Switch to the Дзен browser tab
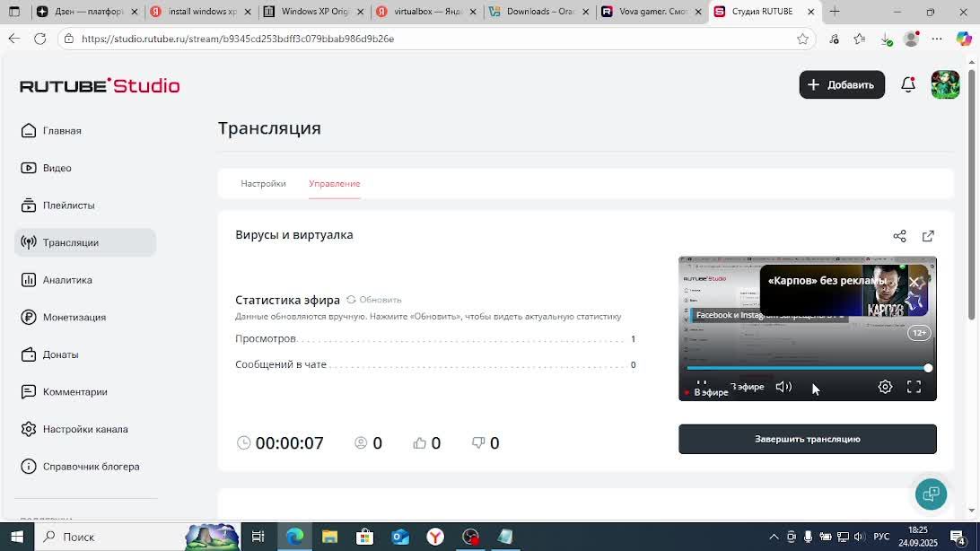This screenshot has width=980, height=551. pos(88,12)
